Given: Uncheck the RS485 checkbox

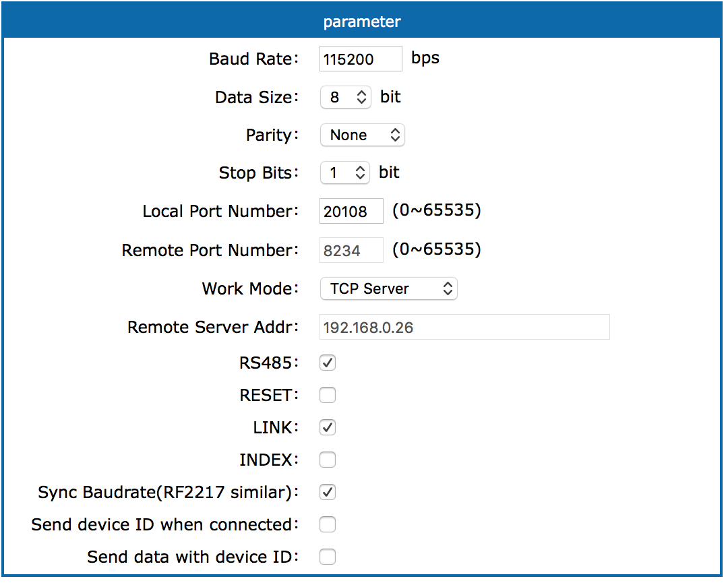Looking at the screenshot, I should point(328,363).
